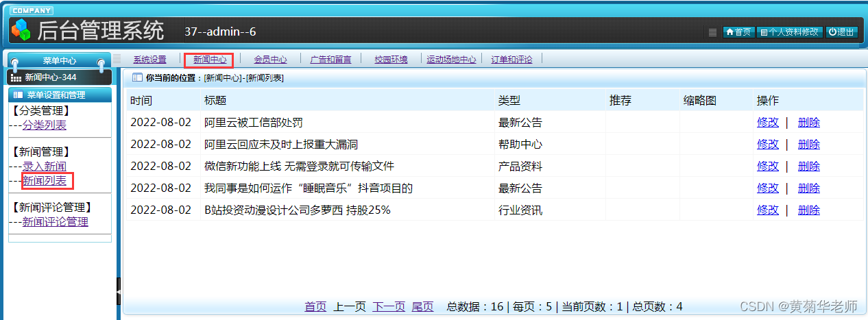868x320 pixels.
Task: Click 删除 for B站投资动漫设计公司 row
Action: (809, 210)
